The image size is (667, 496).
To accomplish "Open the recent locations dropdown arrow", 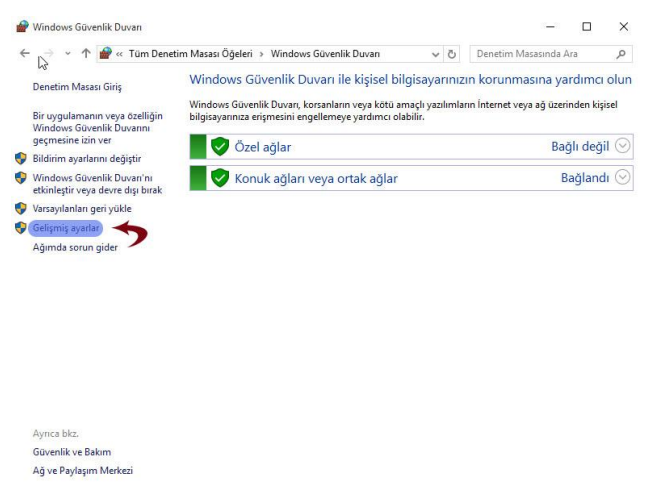I will [68, 54].
